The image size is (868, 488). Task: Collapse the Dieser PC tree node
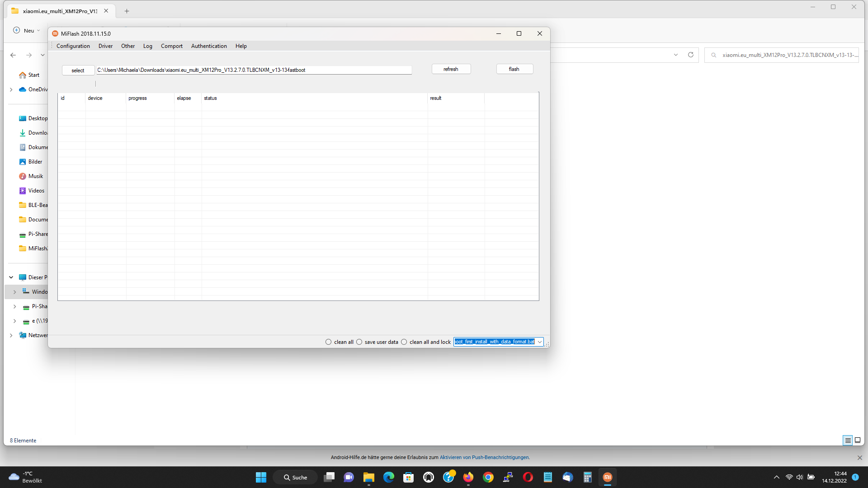tap(11, 277)
